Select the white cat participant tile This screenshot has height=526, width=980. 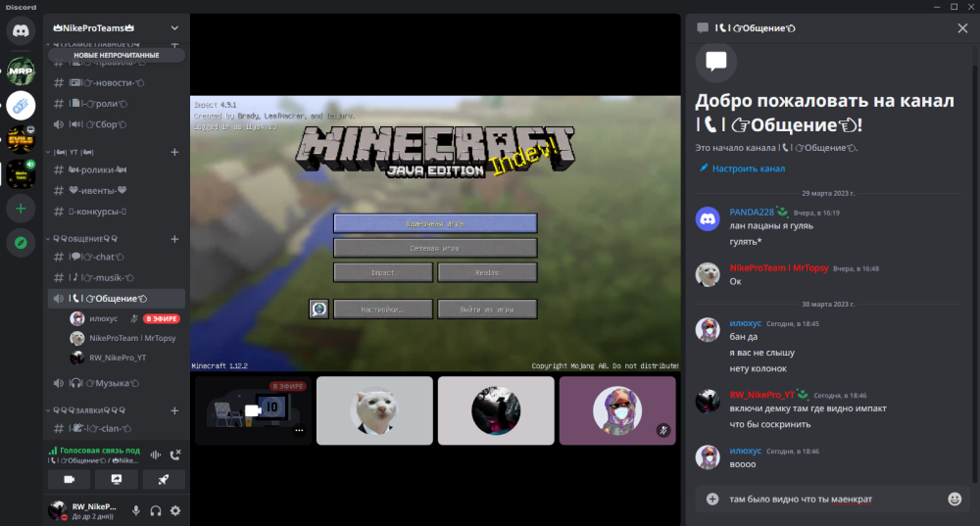point(374,410)
